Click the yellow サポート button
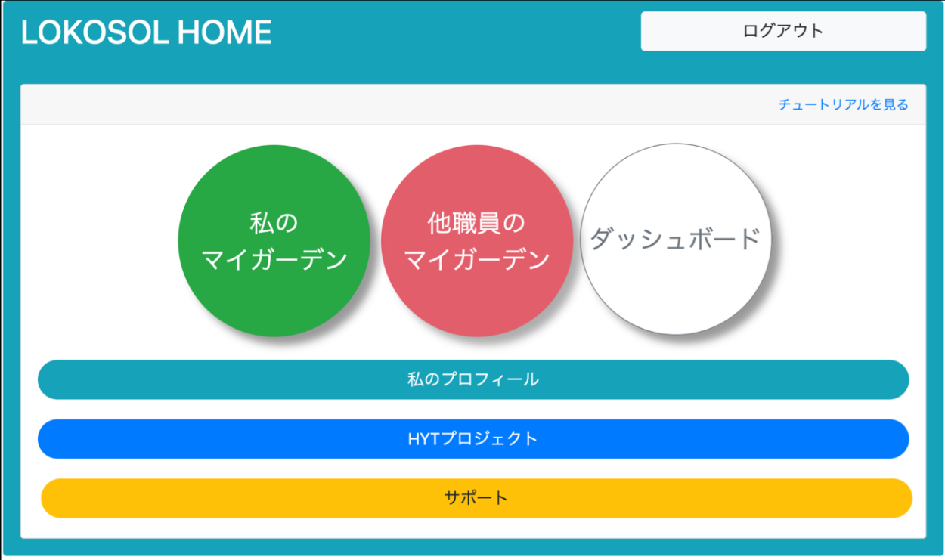The width and height of the screenshot is (945, 560). pos(476,498)
